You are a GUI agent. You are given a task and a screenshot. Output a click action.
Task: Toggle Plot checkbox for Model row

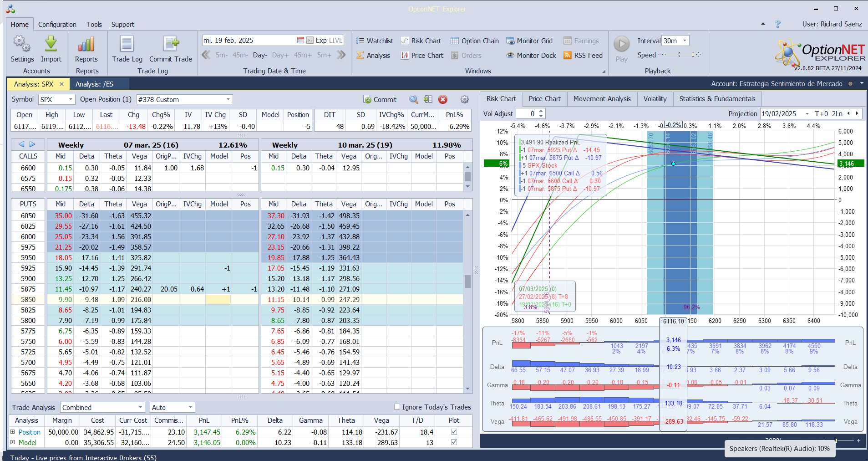[x=454, y=442]
